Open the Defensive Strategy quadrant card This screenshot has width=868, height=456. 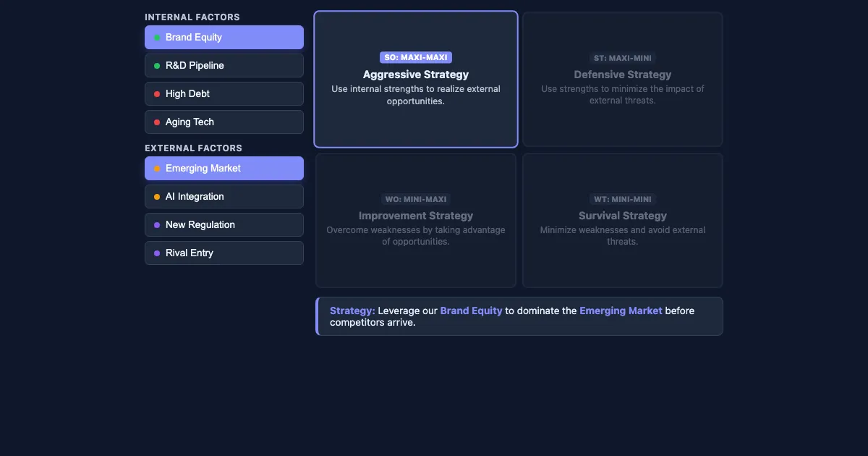623,79
